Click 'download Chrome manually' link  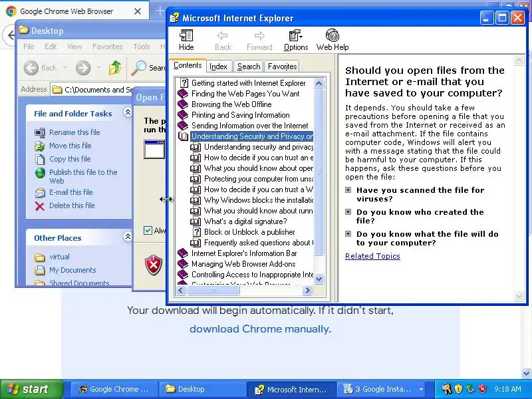tap(260, 329)
